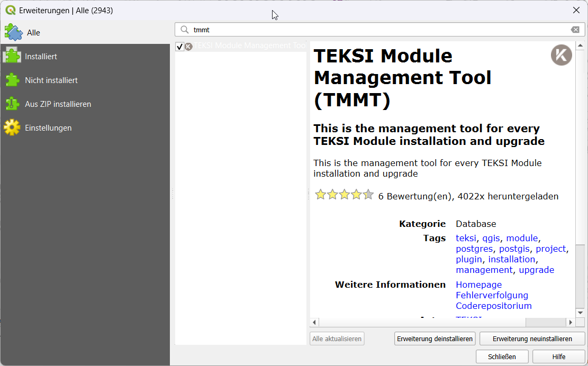Clear the tmmt search text
This screenshot has height=366, width=588.
click(x=575, y=30)
